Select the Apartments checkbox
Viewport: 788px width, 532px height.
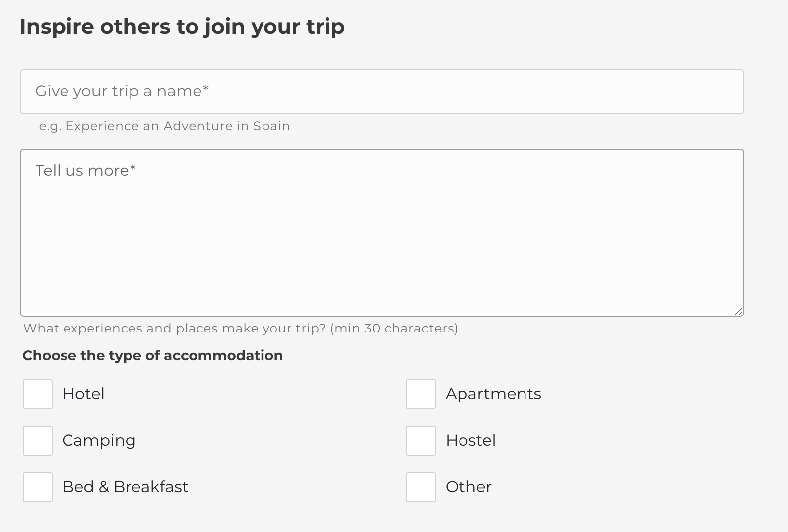click(x=421, y=394)
